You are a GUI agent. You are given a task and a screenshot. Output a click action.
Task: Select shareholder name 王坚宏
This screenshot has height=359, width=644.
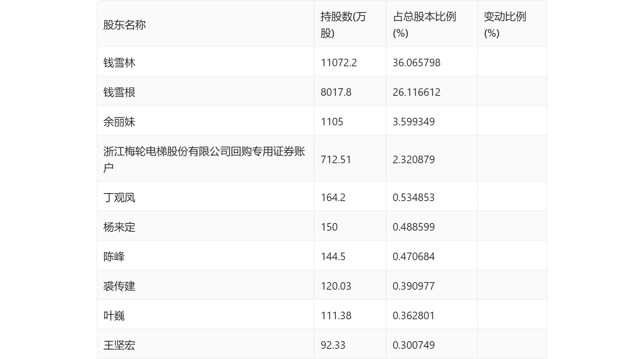[119, 345]
